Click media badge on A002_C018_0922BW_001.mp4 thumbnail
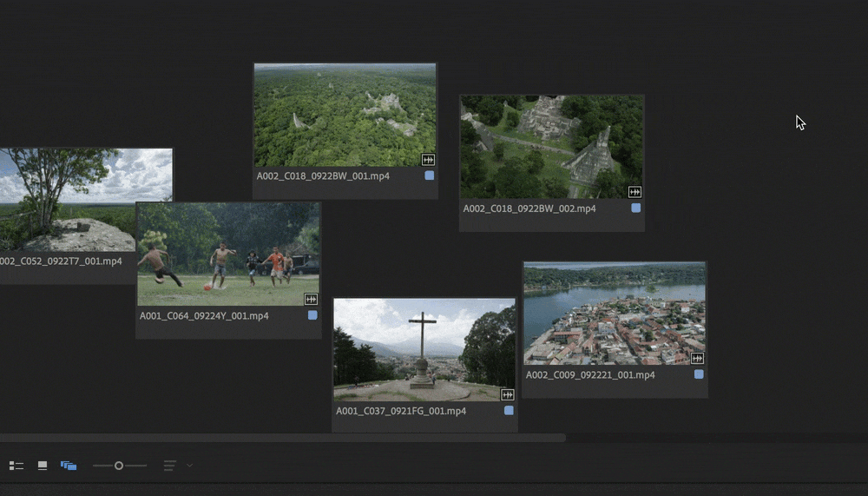 click(x=427, y=160)
